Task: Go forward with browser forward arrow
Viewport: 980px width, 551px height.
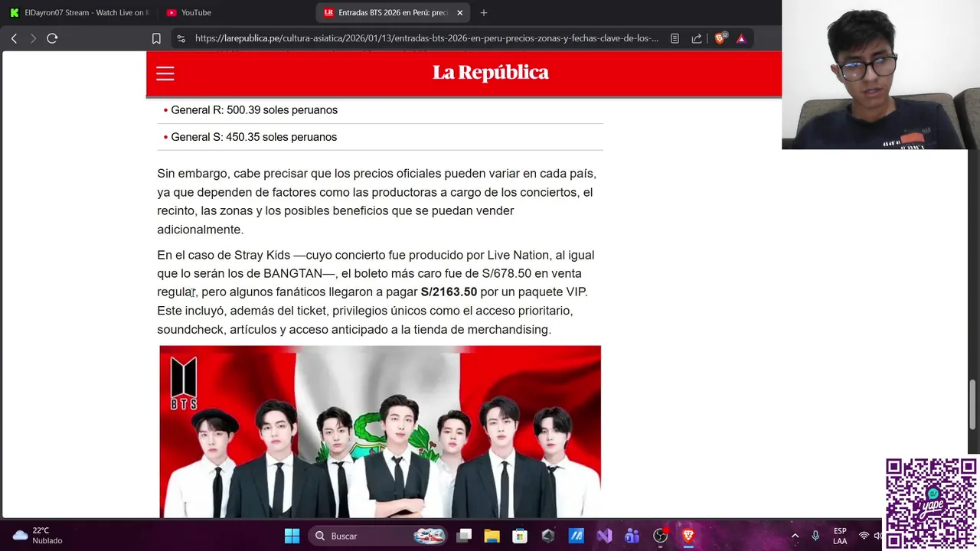Action: click(33, 38)
